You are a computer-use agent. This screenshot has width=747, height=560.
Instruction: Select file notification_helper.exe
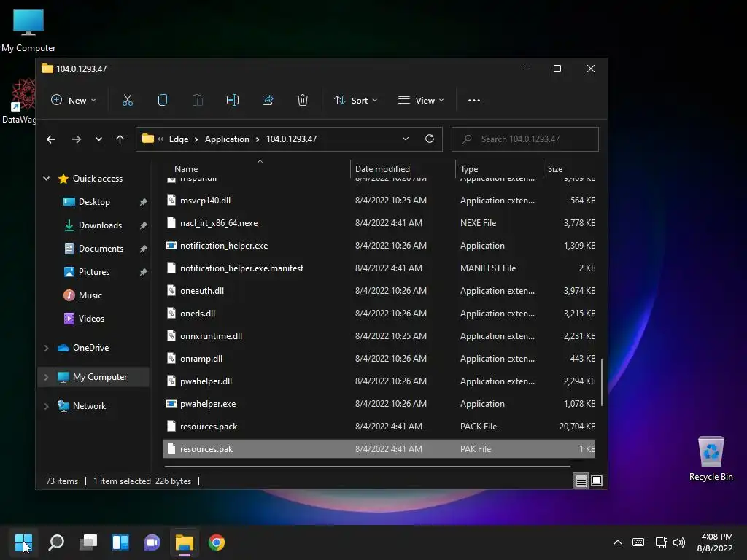point(379,246)
